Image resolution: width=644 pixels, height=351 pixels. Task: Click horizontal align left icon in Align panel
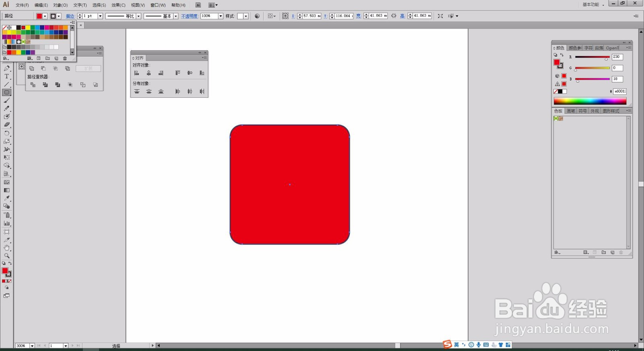[137, 73]
